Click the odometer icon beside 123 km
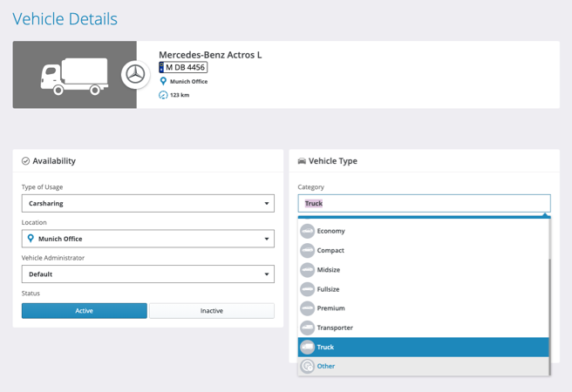Screen dimensions: 572x392 point(163,95)
